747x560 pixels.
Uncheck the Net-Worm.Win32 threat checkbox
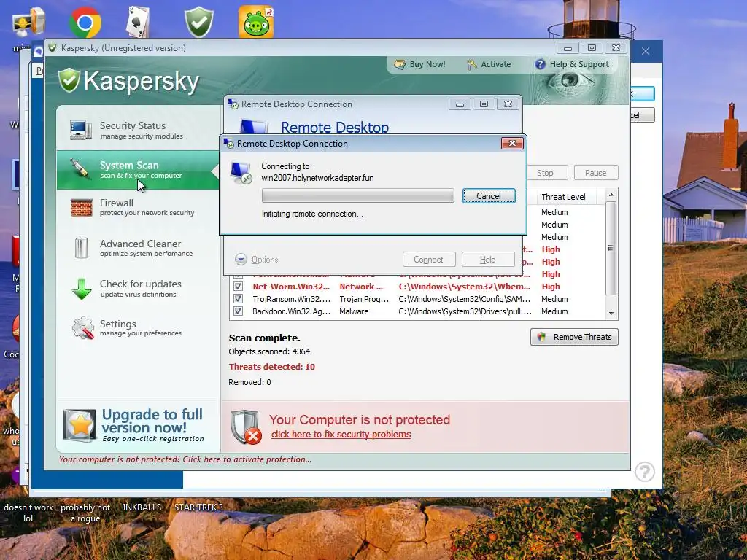239,286
